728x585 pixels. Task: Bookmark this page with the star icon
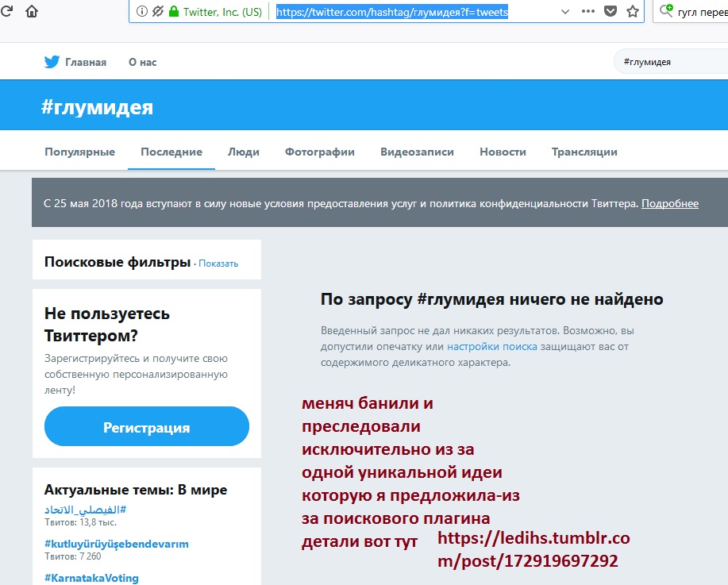tap(633, 11)
